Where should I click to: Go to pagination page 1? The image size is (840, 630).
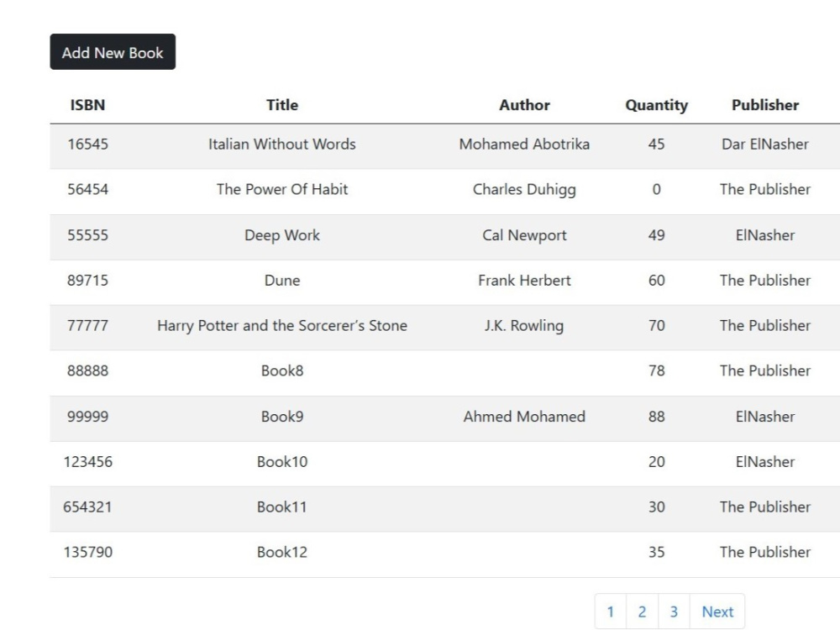(610, 612)
